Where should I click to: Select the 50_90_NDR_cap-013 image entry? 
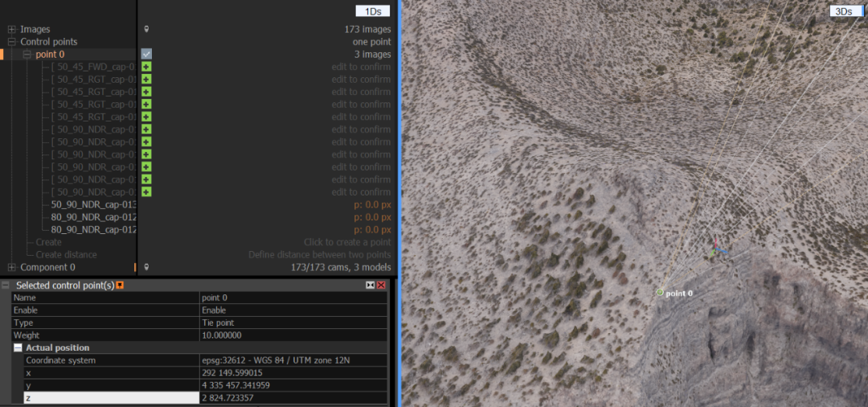pos(93,204)
